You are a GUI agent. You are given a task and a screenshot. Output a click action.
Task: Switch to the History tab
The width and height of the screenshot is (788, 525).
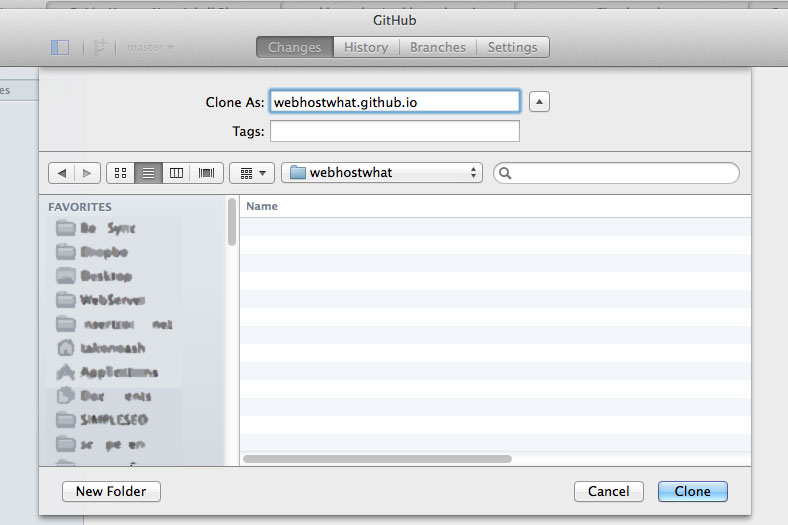coord(366,47)
